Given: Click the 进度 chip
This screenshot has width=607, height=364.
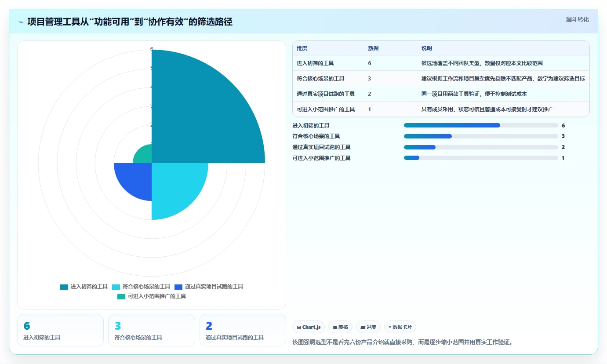Looking at the screenshot, I should pos(368,327).
